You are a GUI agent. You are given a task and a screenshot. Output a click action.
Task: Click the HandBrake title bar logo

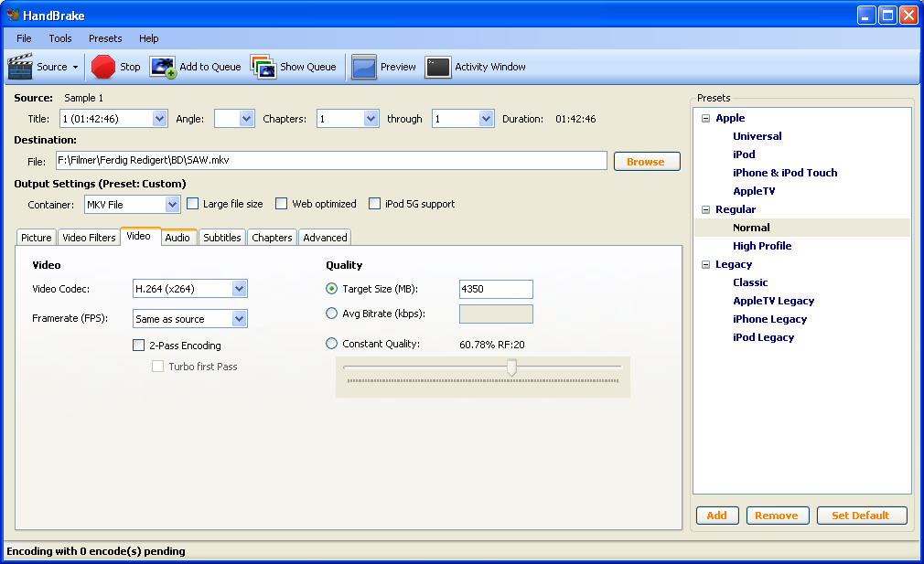click(x=13, y=16)
